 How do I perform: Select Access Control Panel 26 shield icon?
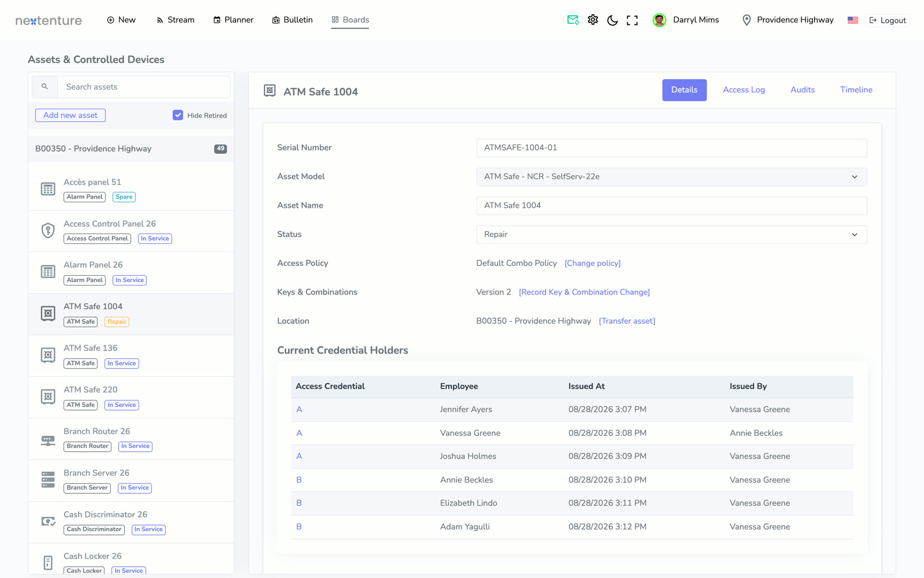[48, 230]
